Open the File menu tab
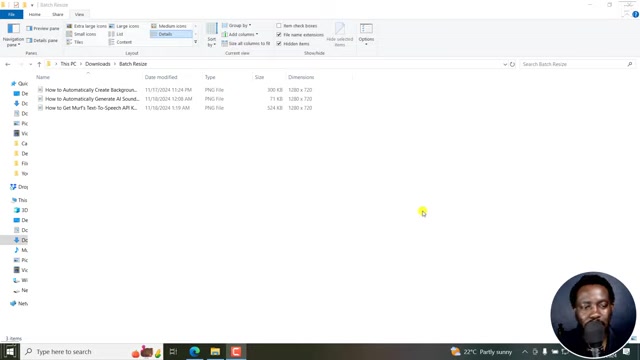640x360 pixels. pyautogui.click(x=11, y=14)
